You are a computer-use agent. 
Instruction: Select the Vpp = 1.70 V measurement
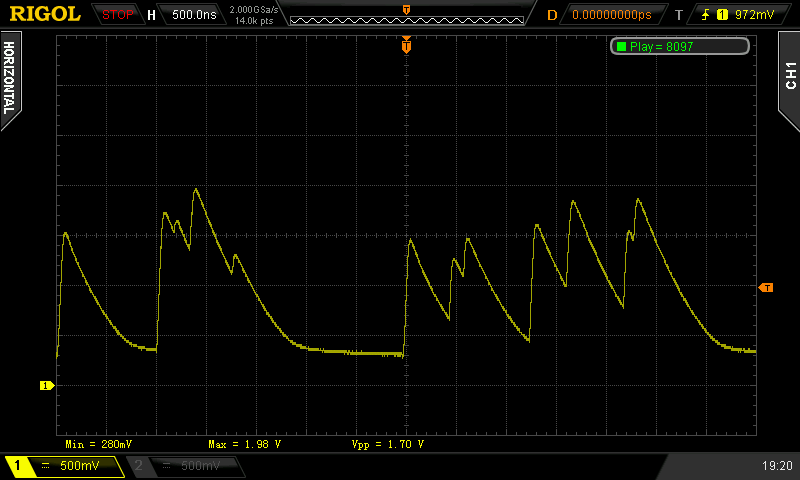(388, 443)
